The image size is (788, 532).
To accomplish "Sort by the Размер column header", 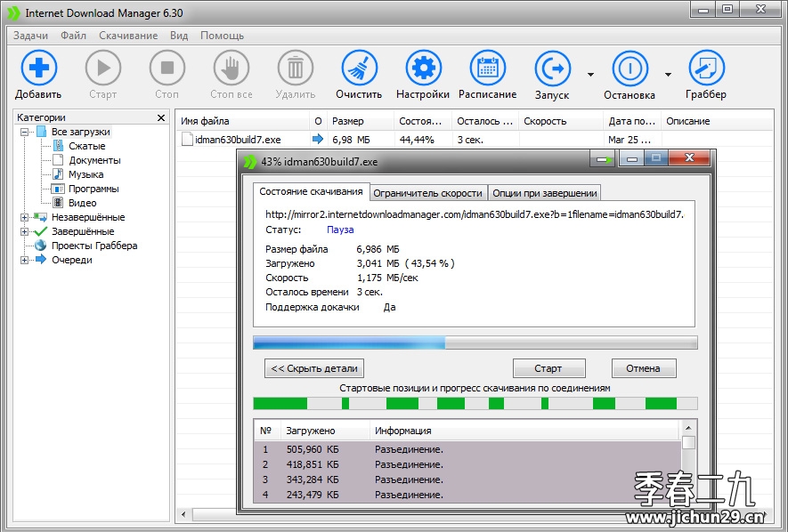I will point(361,121).
